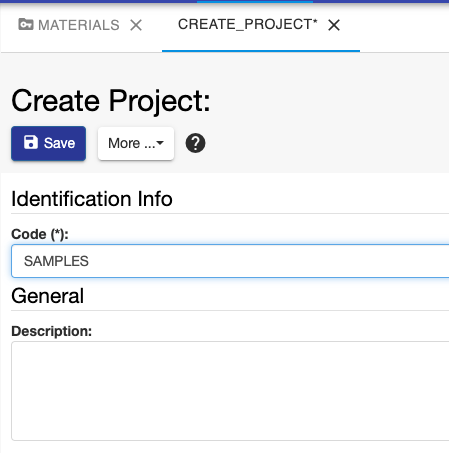Close the MATERIALS tab

click(136, 25)
